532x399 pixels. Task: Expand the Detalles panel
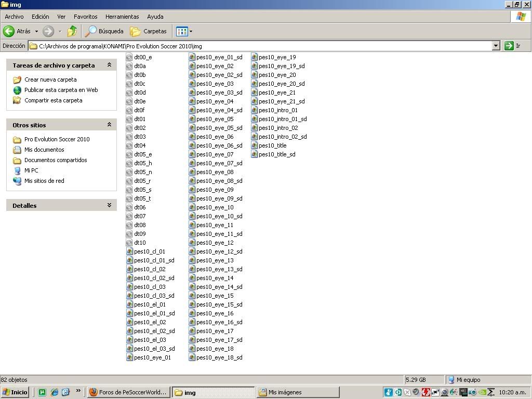tap(109, 205)
